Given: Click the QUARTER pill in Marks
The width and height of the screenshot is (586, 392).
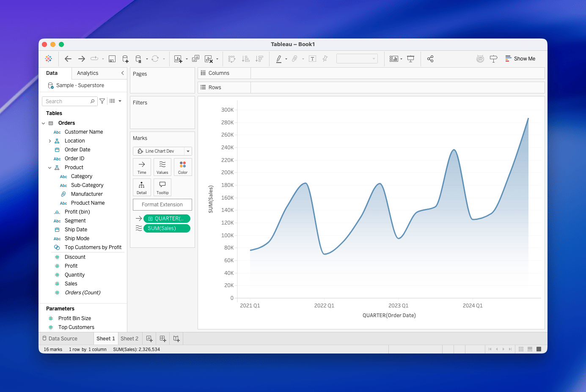Looking at the screenshot, I should (167, 219).
